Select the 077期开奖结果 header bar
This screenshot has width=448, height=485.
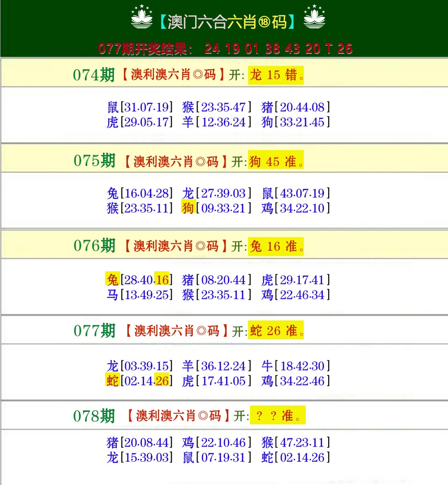[x=224, y=49]
